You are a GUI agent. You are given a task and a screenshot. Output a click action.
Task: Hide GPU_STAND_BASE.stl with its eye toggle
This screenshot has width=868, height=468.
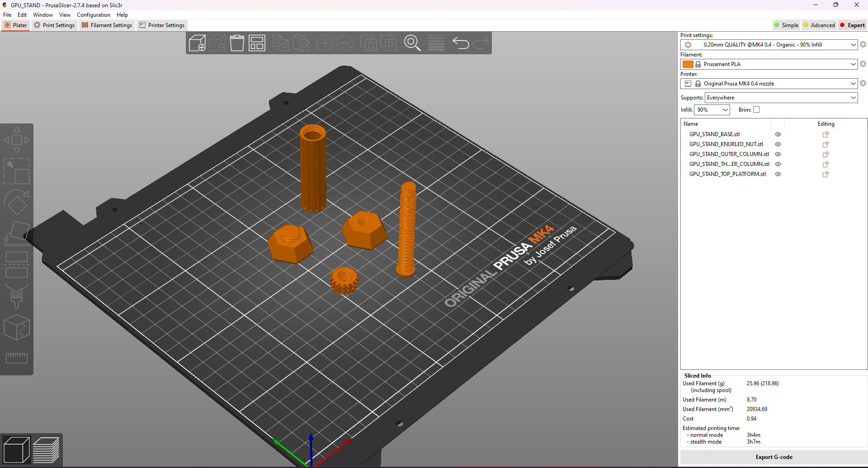[x=778, y=134]
